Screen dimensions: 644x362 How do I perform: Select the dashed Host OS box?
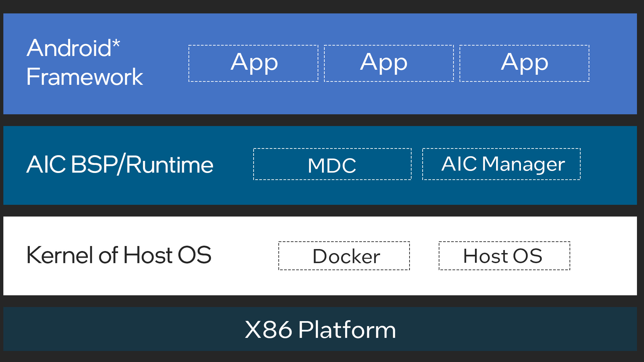coord(504,256)
